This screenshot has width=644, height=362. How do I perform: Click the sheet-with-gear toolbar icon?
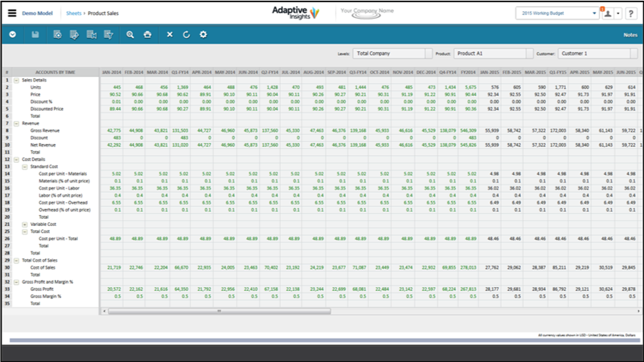click(57, 34)
